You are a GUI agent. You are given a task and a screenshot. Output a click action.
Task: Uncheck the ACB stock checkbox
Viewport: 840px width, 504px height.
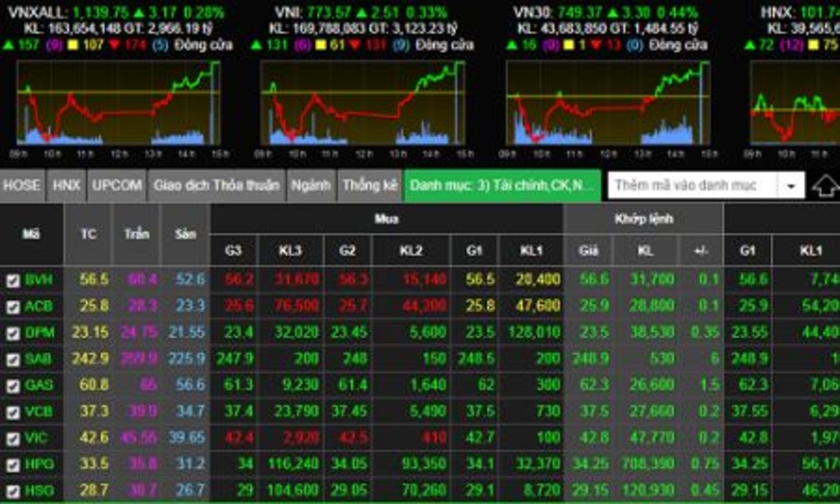(x=13, y=306)
